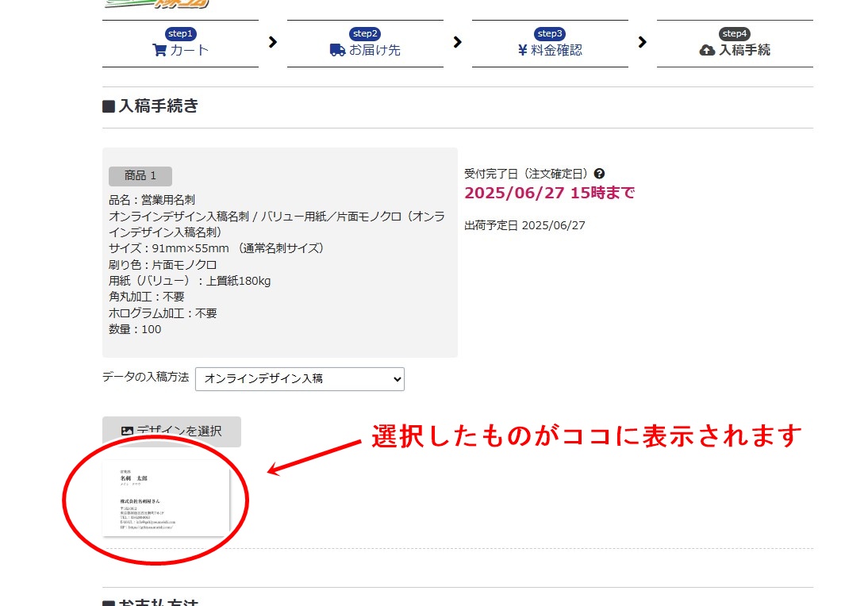
Task: Click the yen symbol icon in step3
Action: [522, 50]
